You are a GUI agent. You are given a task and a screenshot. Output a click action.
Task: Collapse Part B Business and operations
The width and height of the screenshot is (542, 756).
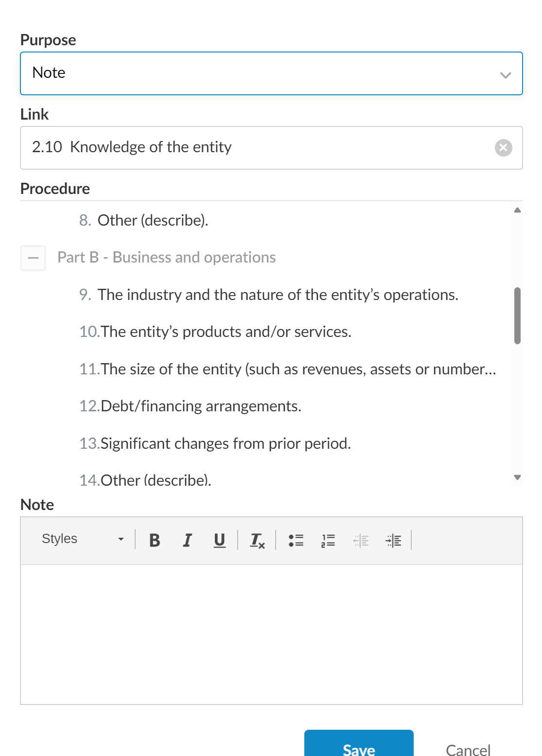click(33, 258)
